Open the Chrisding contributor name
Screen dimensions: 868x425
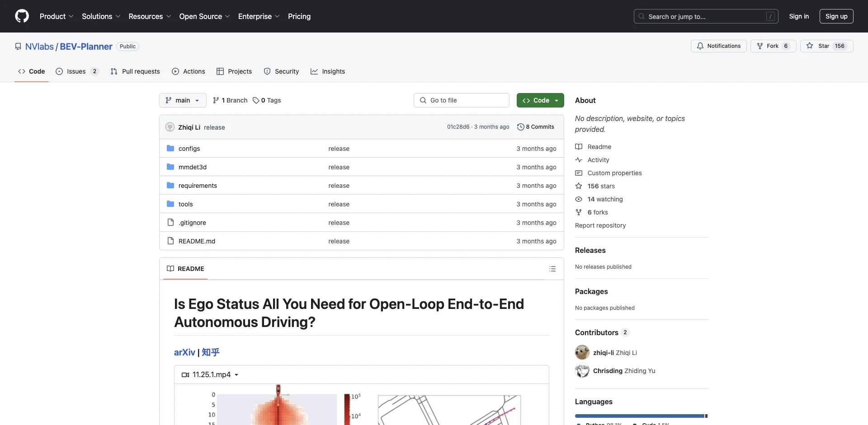(608, 371)
